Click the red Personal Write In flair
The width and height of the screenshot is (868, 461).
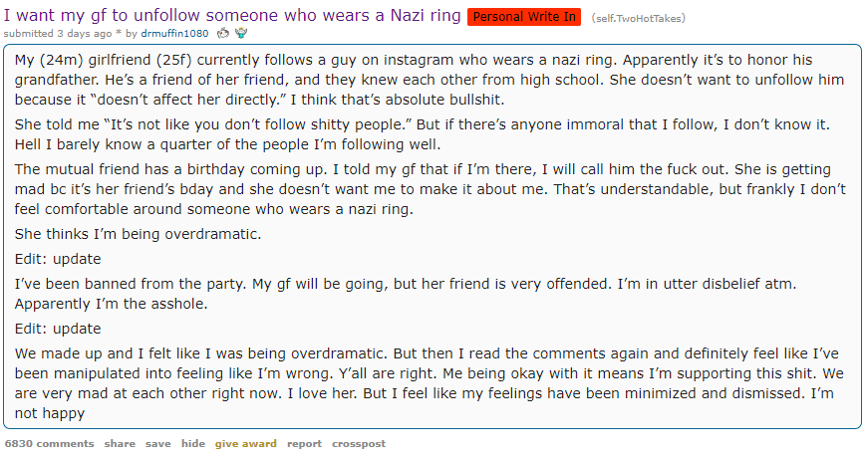point(524,17)
